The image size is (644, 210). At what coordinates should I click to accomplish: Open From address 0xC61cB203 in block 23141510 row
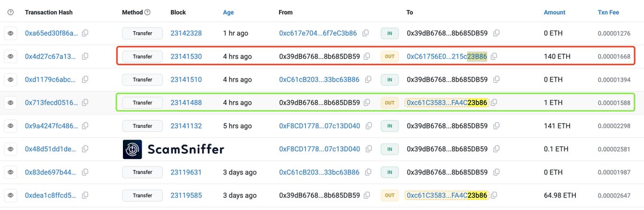(319, 79)
